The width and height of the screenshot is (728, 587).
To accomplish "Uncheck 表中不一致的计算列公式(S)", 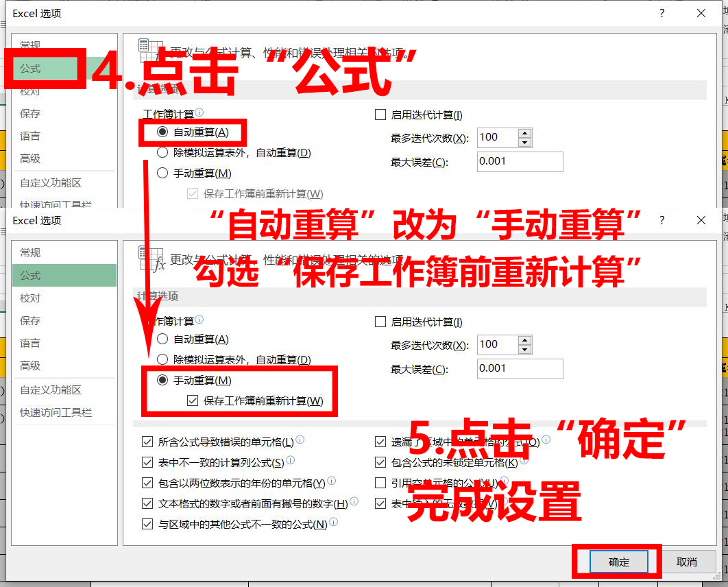I will tap(147, 463).
